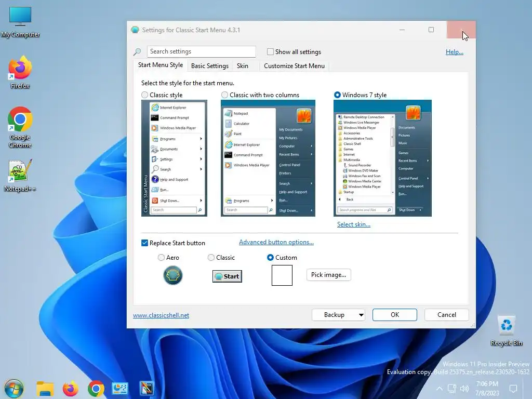Open Chrome from the taskbar
The image size is (532, 399).
click(x=96, y=389)
